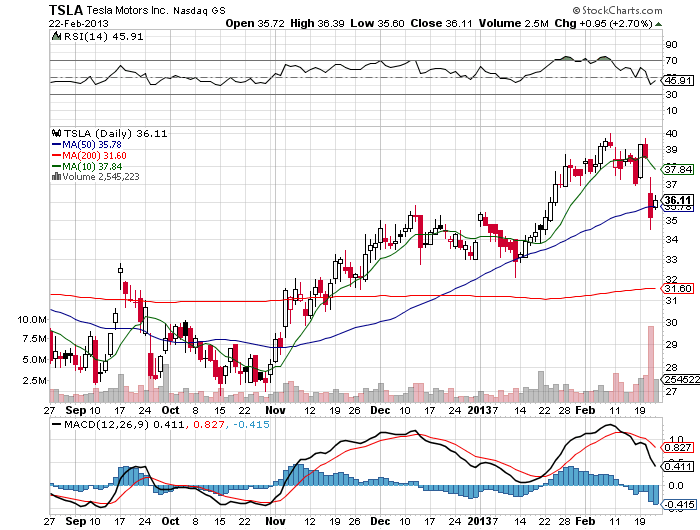This screenshot has height=530, width=700.
Task: Click the Volume 2,545,223 legend text
Action: 101,177
